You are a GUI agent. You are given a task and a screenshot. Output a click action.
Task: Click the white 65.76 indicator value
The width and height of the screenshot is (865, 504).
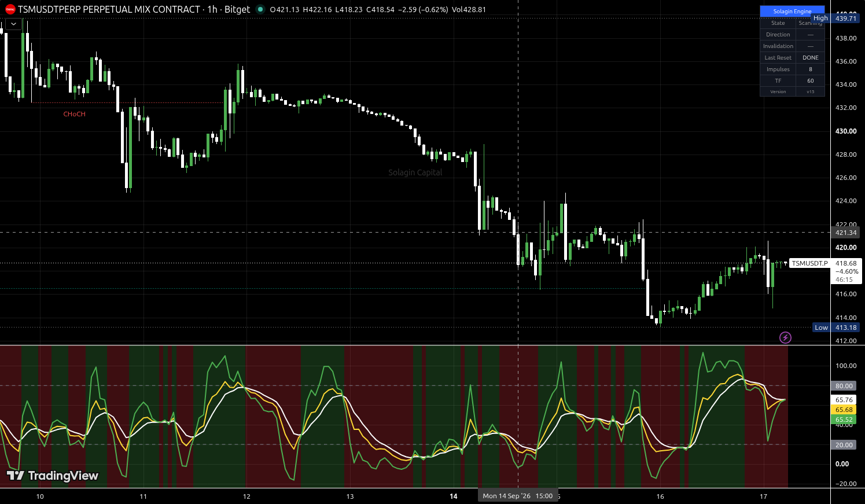click(x=844, y=400)
